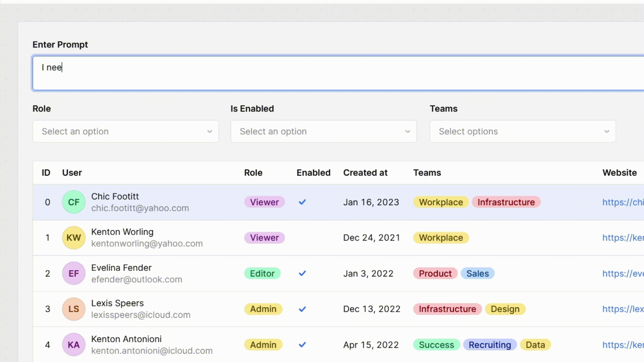Click the EF avatar icon for Evelina Fender

pos(73,273)
